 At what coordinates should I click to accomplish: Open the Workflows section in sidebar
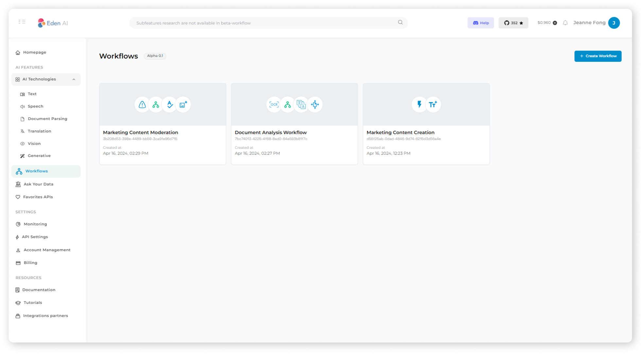36,171
